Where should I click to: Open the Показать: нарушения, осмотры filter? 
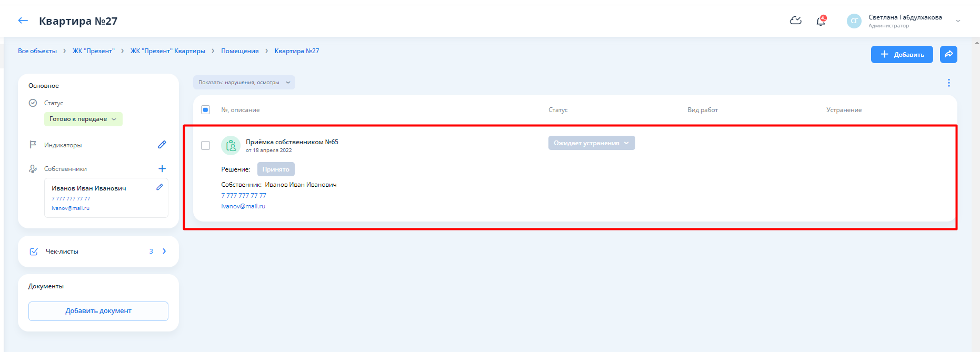click(244, 83)
